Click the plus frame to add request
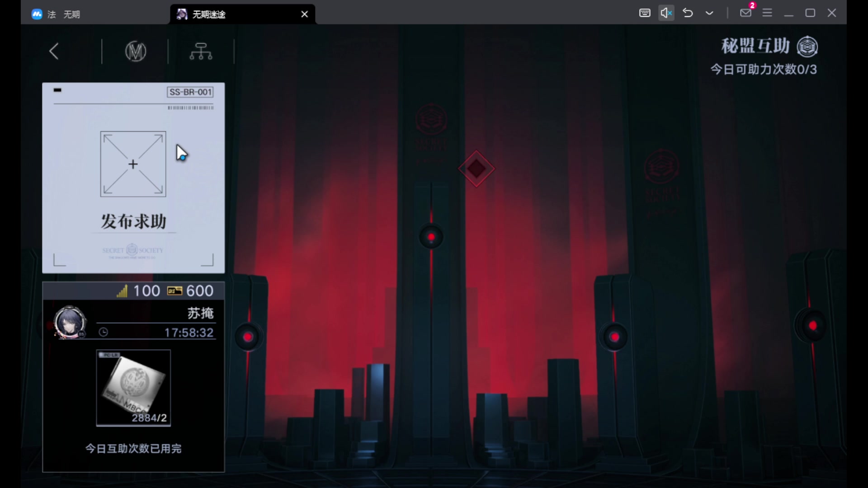 coord(133,164)
